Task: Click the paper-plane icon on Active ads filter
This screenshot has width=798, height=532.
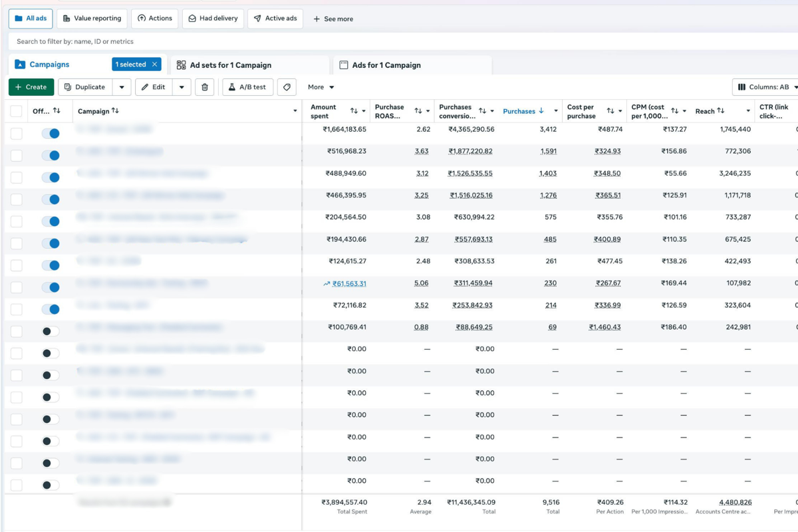Action: coord(256,19)
